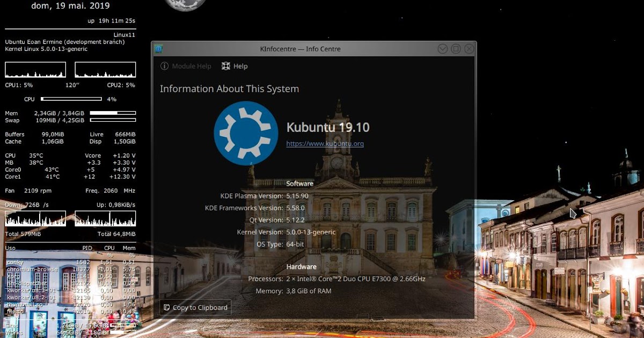Click the date 'dom, 19 mai. 2019'
This screenshot has width=644, height=338.
pos(70,6)
